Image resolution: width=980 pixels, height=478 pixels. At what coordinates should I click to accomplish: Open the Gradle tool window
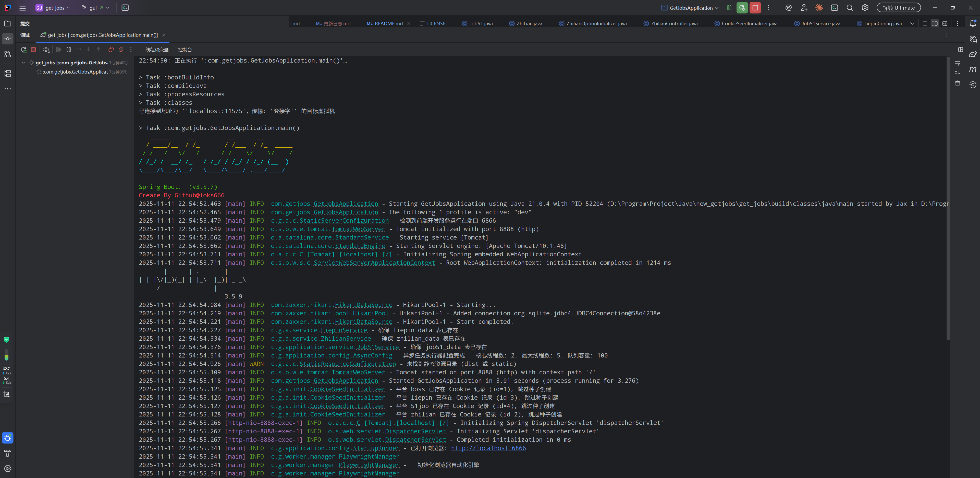973,54
